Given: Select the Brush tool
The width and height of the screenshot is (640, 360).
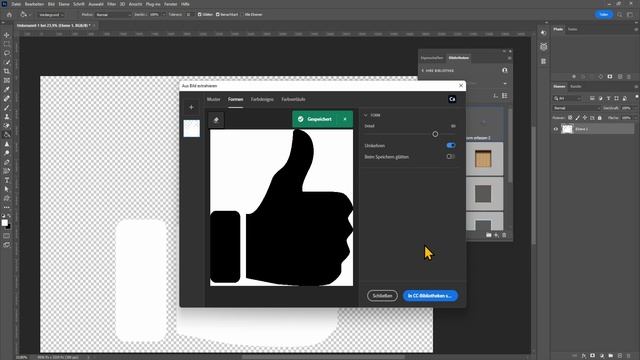Looking at the screenshot, I should coord(7,108).
